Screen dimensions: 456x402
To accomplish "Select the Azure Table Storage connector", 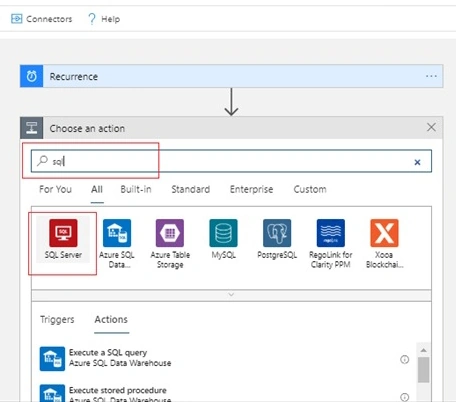I will click(170, 244).
